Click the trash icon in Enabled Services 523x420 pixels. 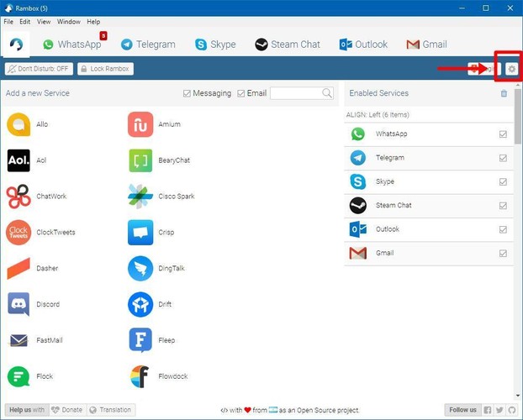(x=504, y=93)
